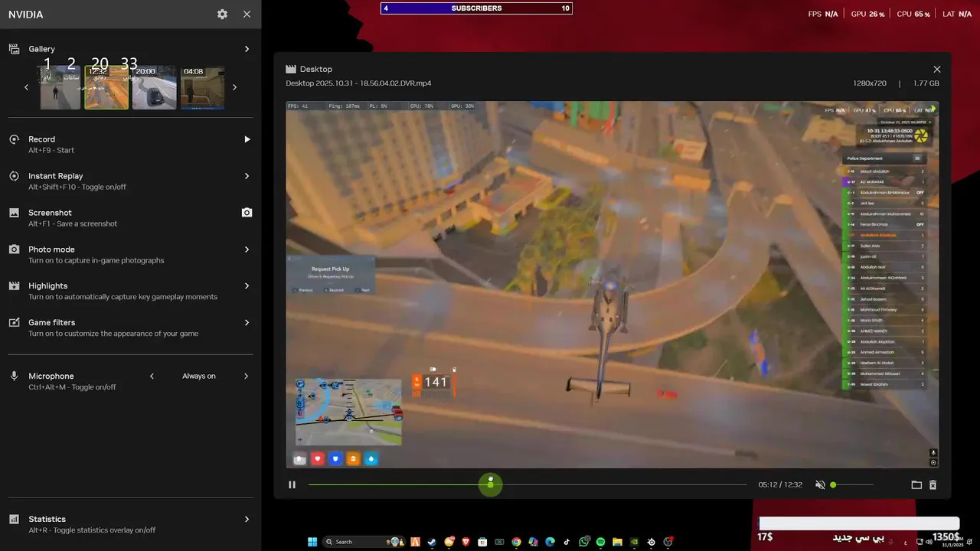Select the Record menu entry
Screen dimensions: 980x551
click(130, 144)
